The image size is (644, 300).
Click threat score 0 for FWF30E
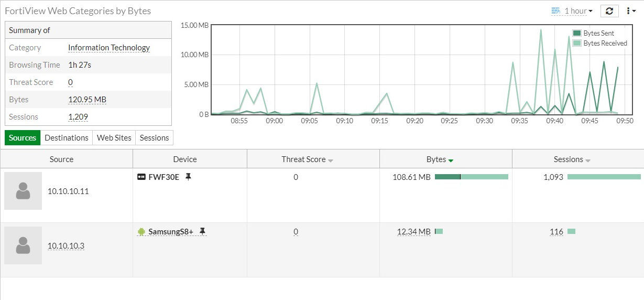click(x=296, y=177)
